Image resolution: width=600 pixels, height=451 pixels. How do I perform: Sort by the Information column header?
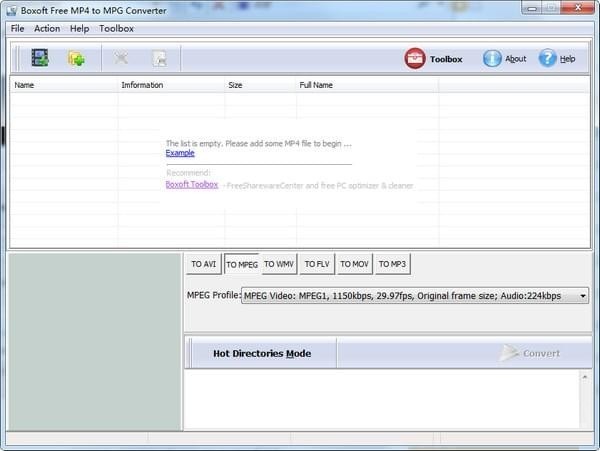coord(171,85)
